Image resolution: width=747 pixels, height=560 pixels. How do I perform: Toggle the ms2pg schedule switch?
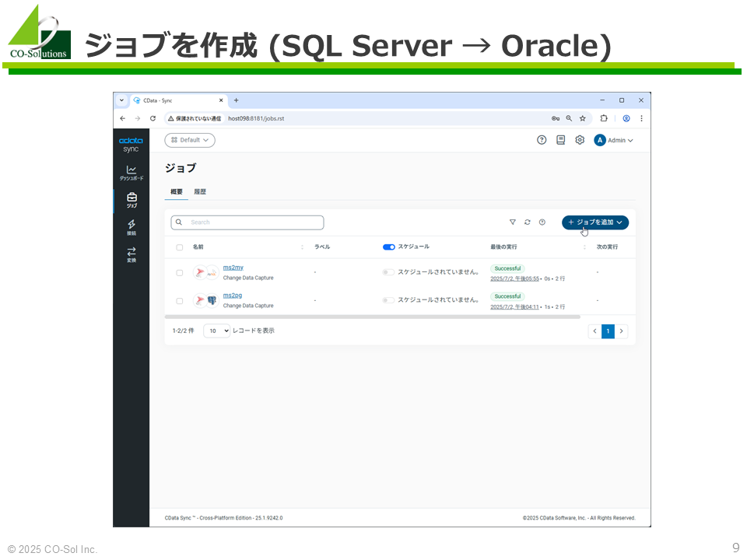point(388,300)
